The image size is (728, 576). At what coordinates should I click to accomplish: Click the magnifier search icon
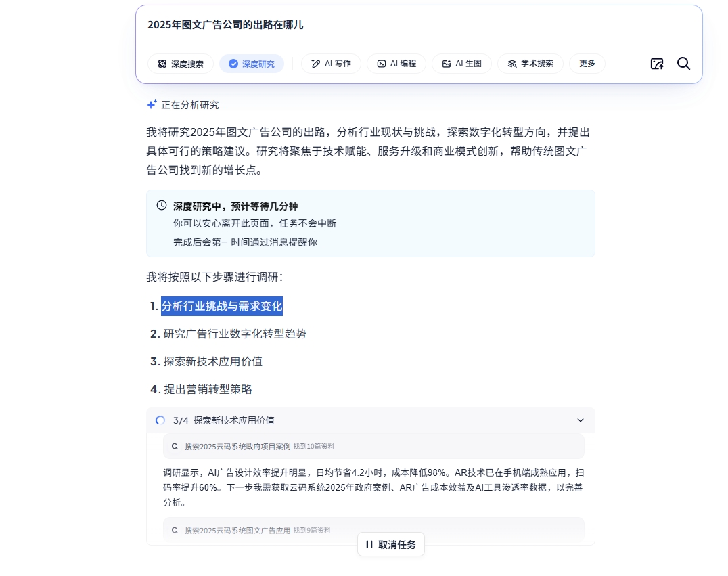[683, 64]
